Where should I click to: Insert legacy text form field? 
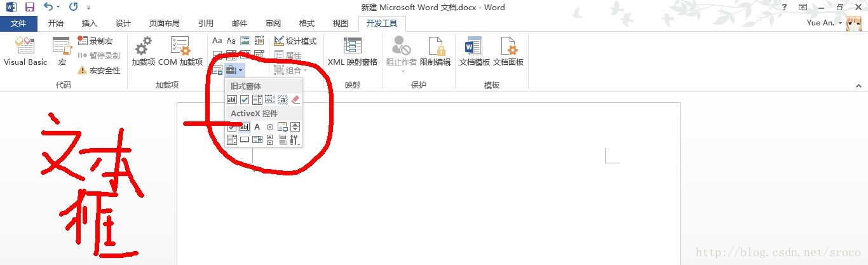[x=232, y=99]
